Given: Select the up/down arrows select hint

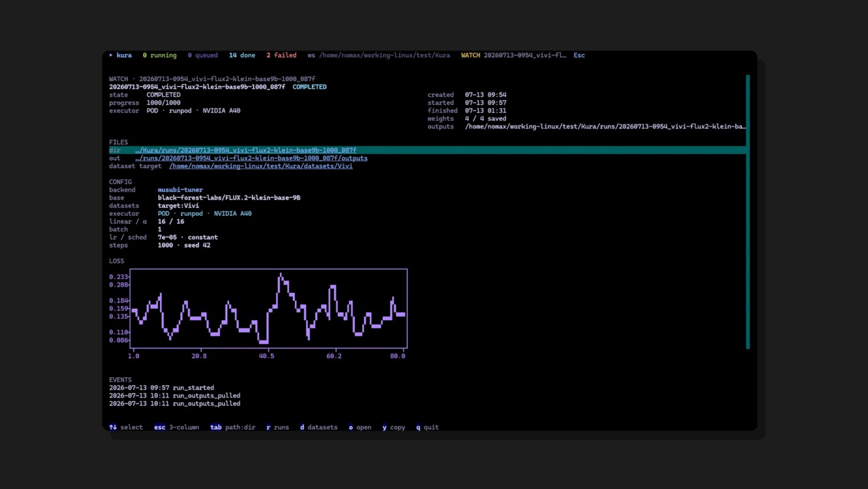Looking at the screenshot, I should pos(126,427).
